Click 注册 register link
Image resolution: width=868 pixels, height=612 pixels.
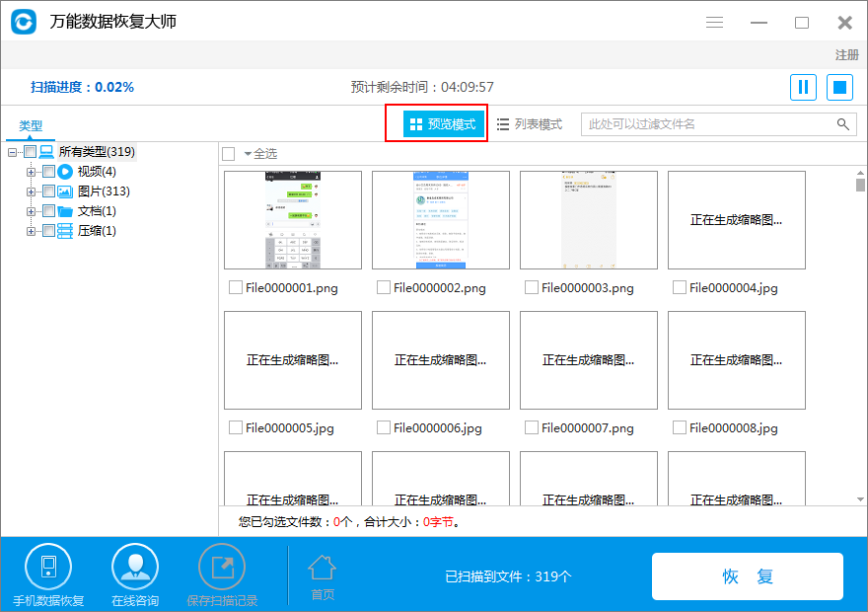[847, 55]
